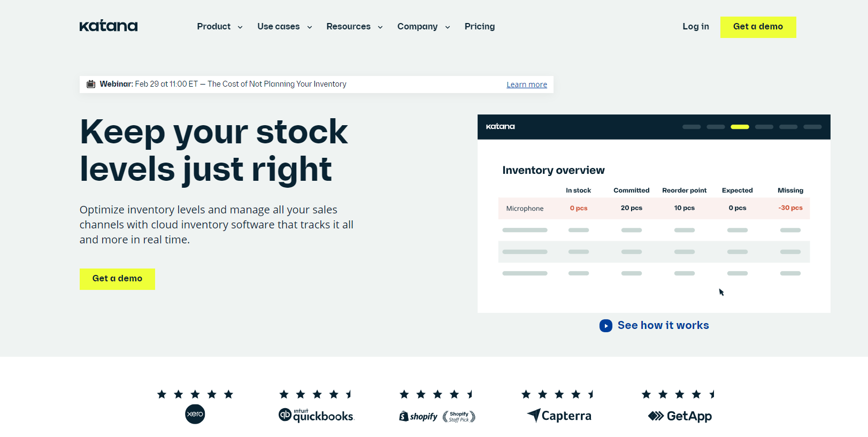Open the webinar Learn more link
Image resolution: width=868 pixels, height=437 pixels.
coord(527,85)
